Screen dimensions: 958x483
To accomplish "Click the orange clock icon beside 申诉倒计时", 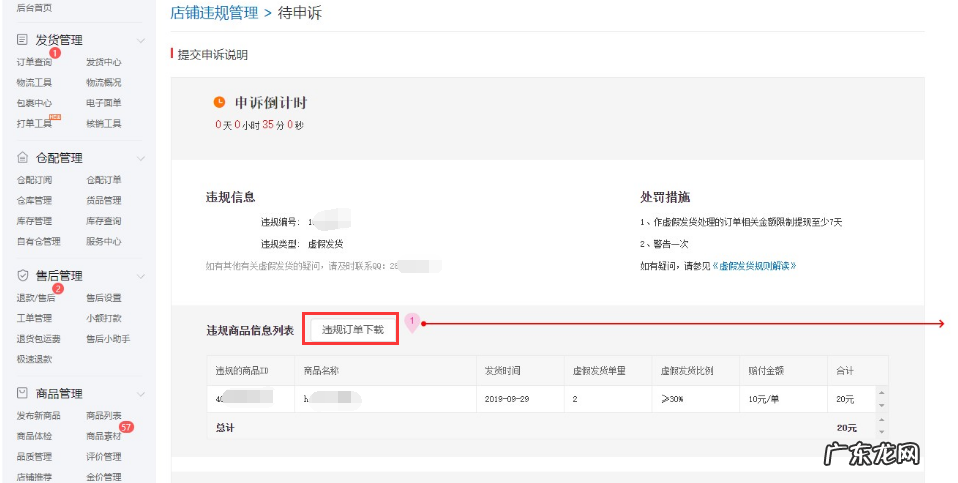I will coord(219,102).
